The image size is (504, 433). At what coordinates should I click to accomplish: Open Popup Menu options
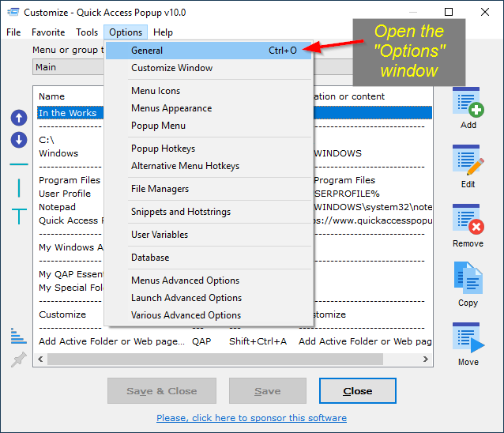point(209,126)
